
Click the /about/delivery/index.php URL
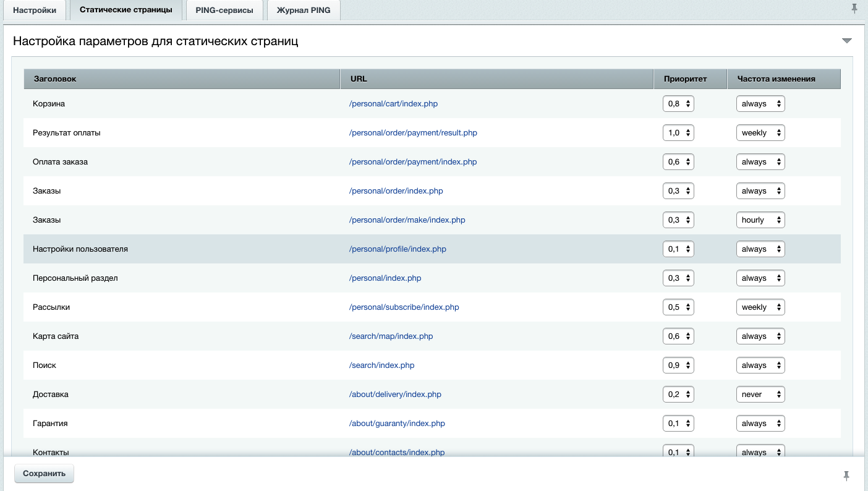click(395, 395)
